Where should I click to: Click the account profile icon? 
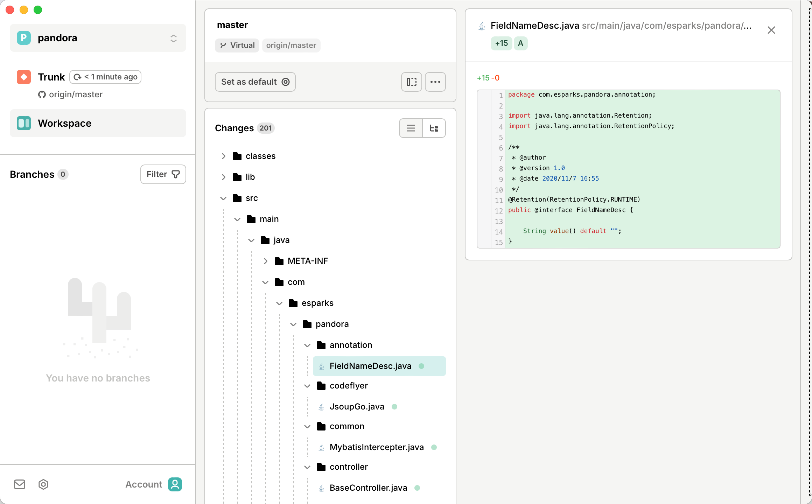pyautogui.click(x=175, y=484)
